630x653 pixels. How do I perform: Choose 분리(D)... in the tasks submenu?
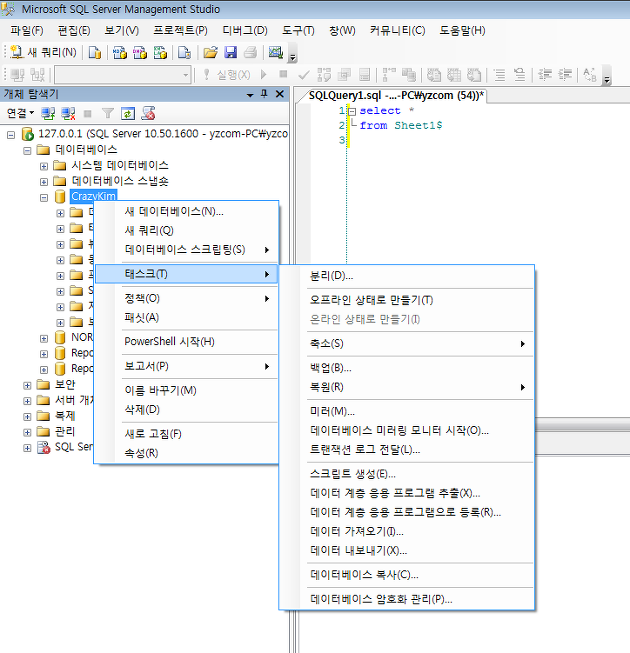(406, 276)
